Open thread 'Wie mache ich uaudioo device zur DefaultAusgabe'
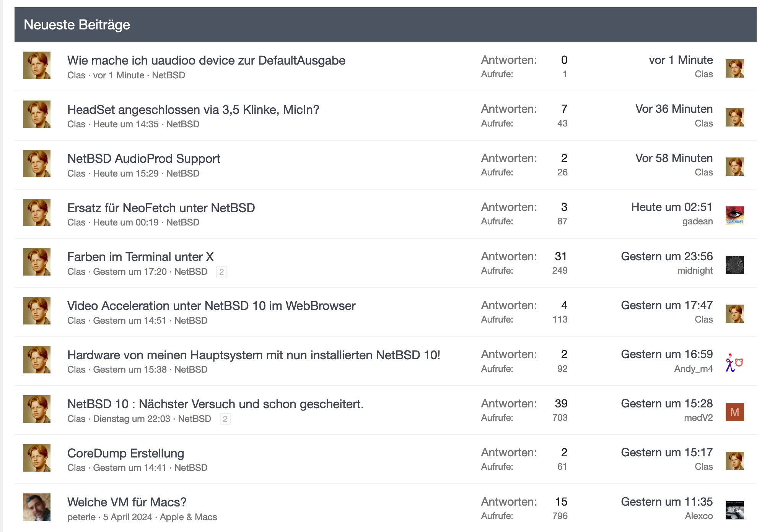This screenshot has width=762, height=532. coord(206,60)
